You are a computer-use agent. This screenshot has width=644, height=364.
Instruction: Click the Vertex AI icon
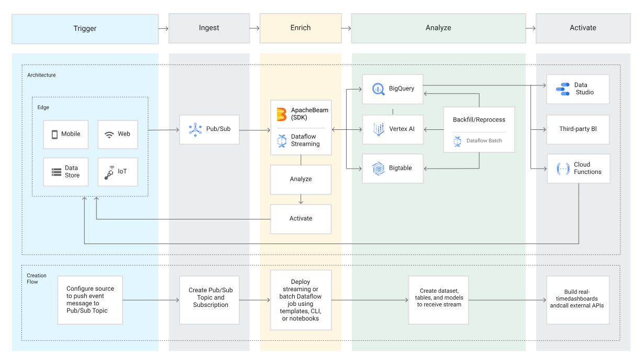pyautogui.click(x=378, y=129)
